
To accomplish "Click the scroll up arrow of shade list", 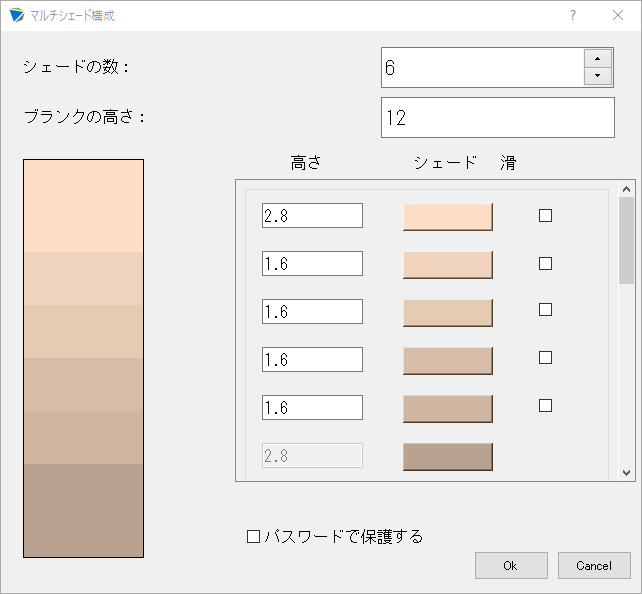I will click(626, 189).
